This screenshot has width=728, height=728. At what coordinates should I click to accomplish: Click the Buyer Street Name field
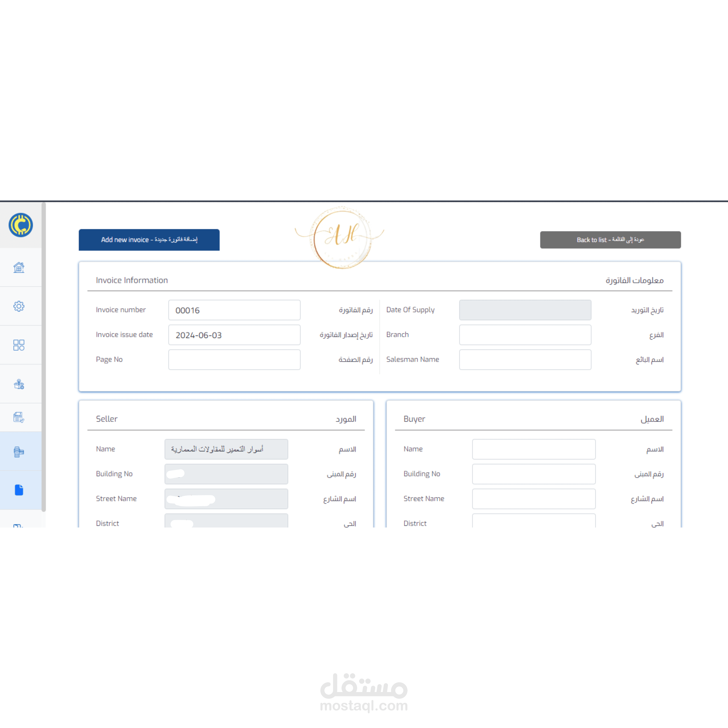[x=534, y=499]
